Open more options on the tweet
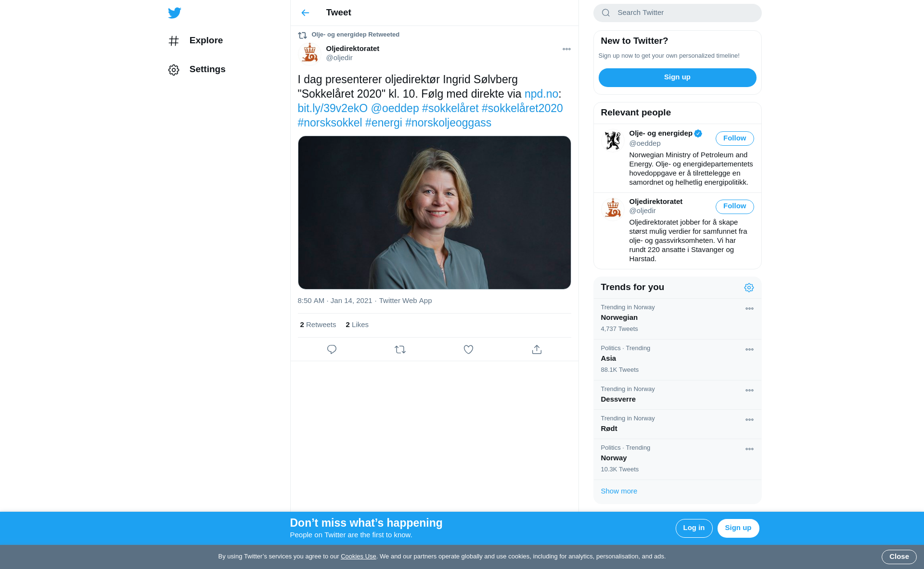Image resolution: width=924 pixels, height=569 pixels. click(x=566, y=49)
